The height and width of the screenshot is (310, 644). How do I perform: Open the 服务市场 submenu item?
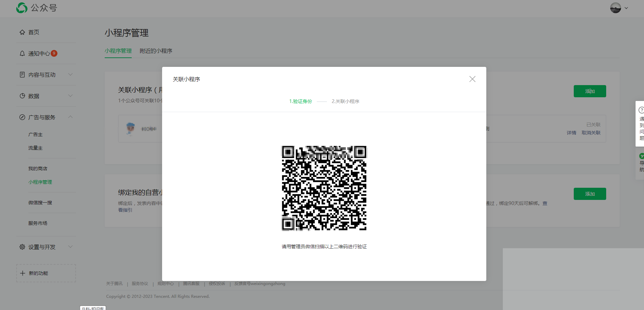(38, 223)
